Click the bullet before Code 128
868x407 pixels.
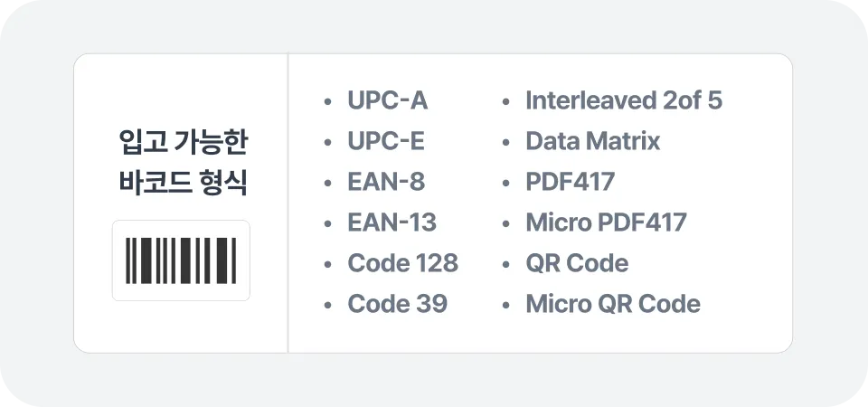326,264
